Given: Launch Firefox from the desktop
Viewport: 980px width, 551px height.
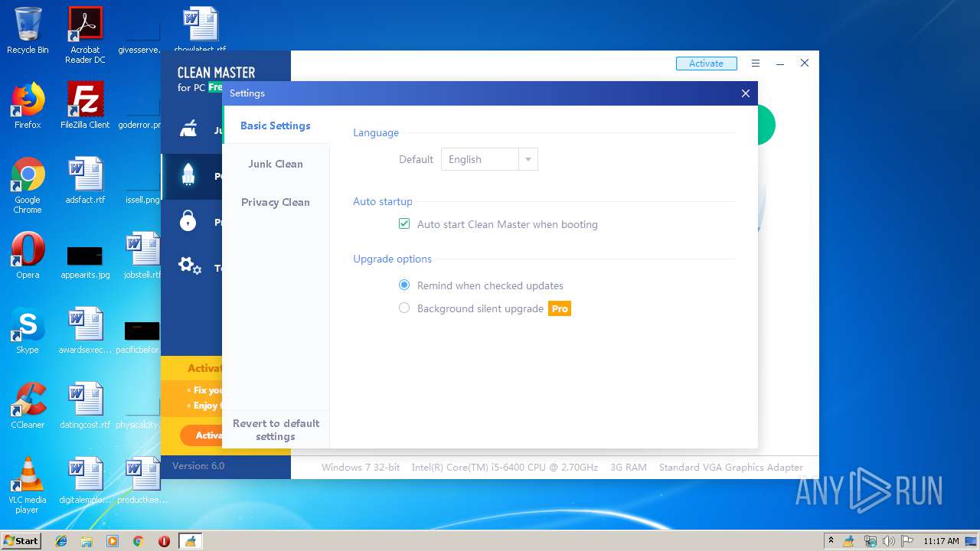Looking at the screenshot, I should click(28, 106).
